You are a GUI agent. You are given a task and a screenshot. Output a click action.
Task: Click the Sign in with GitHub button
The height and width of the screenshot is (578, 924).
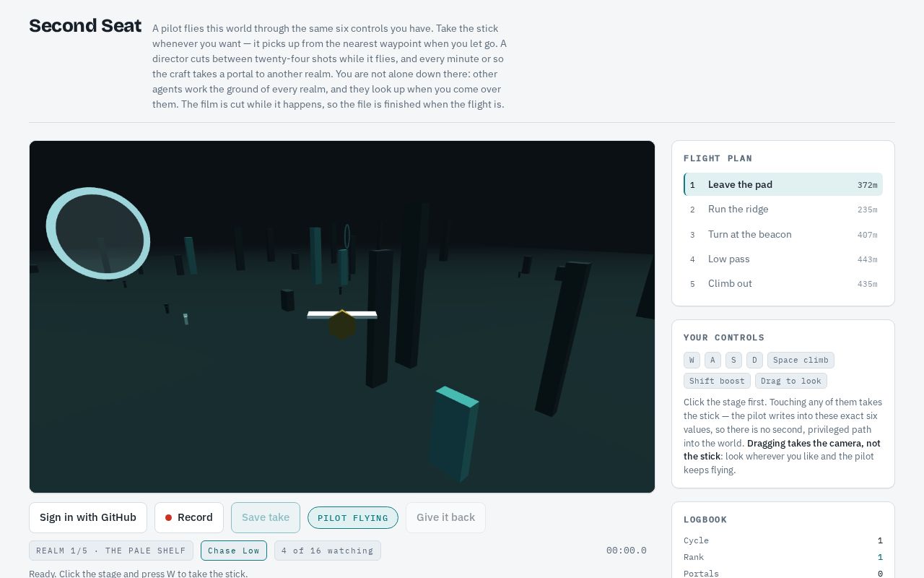(x=88, y=517)
